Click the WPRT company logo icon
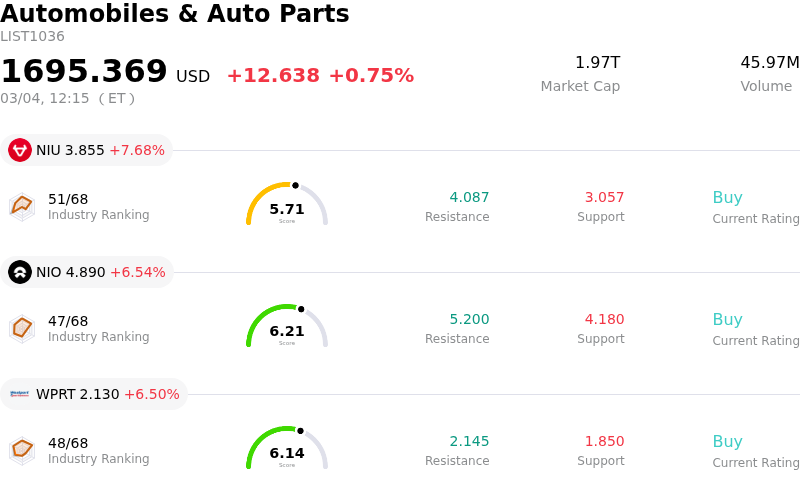This screenshot has width=800, height=488. (20, 394)
